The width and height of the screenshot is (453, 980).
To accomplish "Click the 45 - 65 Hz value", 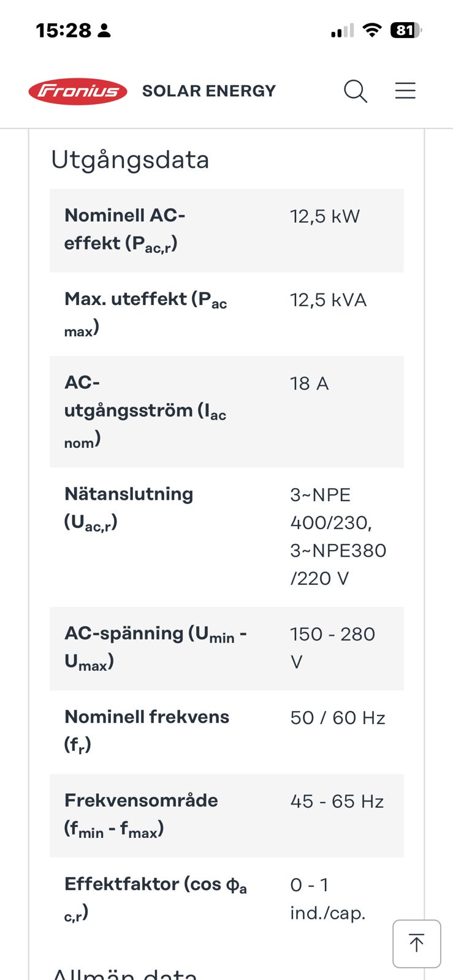I will 337,801.
